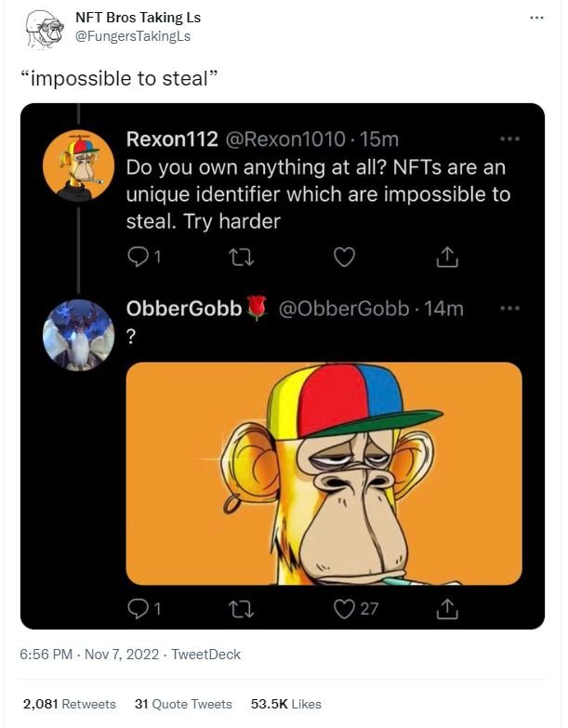Image resolution: width=568 pixels, height=728 pixels.
Task: Open more options on Rexon112's tweet
Action: (507, 139)
